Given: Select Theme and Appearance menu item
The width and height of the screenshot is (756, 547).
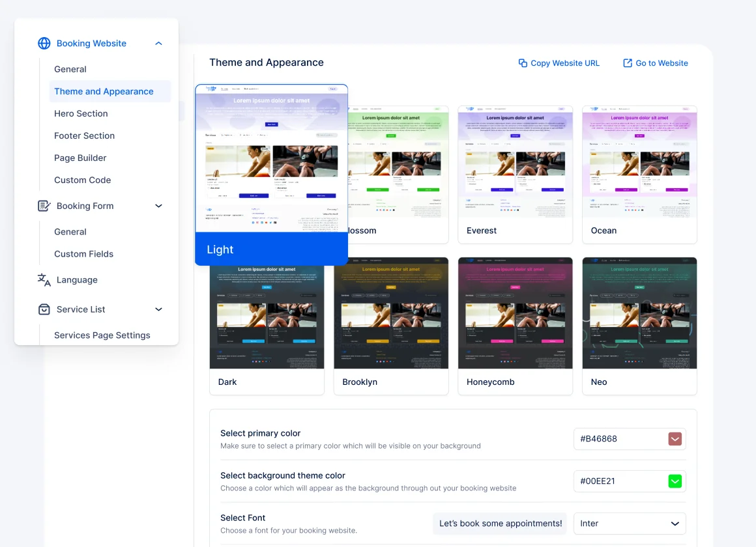Looking at the screenshot, I should pos(110,92).
